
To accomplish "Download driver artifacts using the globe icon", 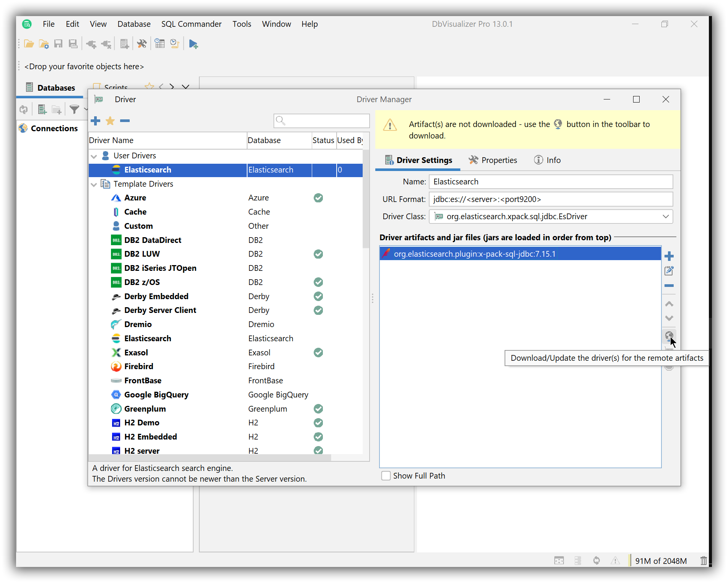I will click(669, 336).
